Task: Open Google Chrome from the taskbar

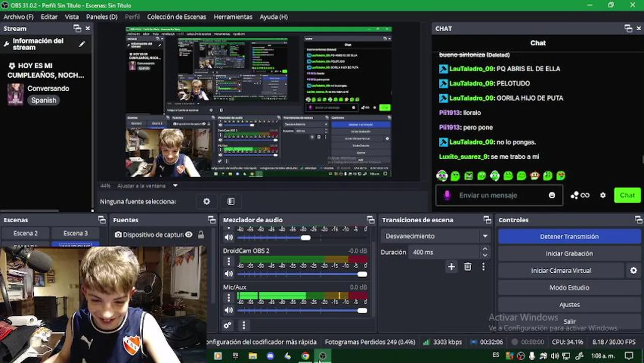Action: (x=305, y=355)
